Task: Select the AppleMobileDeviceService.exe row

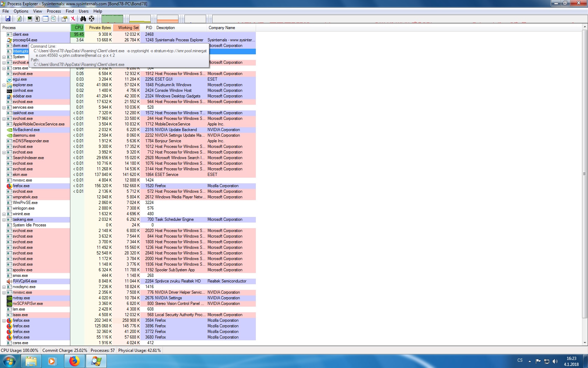Action: pos(128,124)
